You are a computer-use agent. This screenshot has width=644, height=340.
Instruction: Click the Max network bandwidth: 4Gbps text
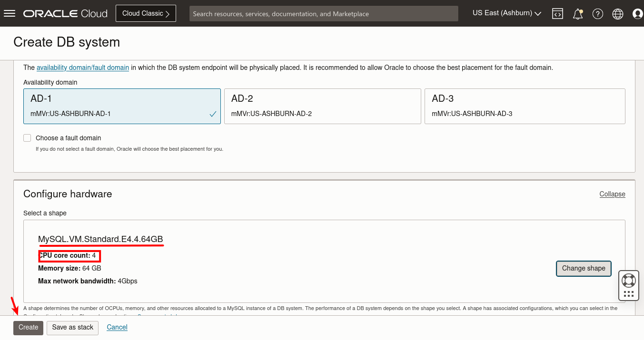88,281
